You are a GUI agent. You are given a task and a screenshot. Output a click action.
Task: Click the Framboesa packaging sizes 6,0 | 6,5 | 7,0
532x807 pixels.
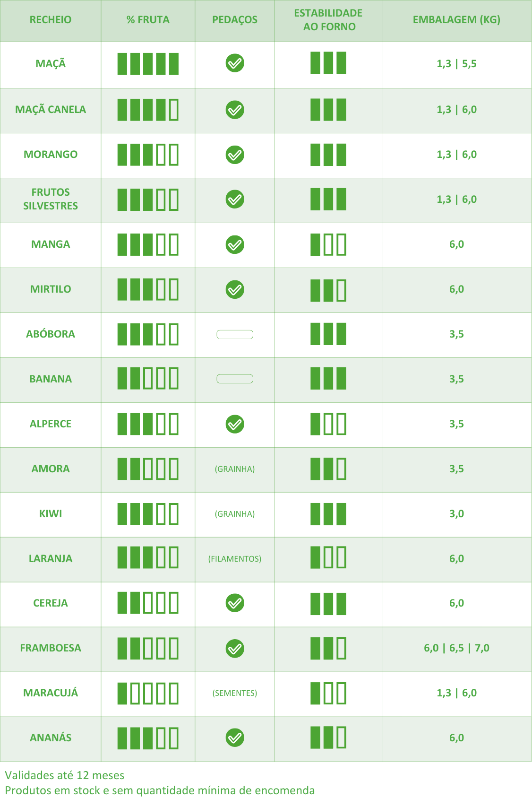coord(456,648)
